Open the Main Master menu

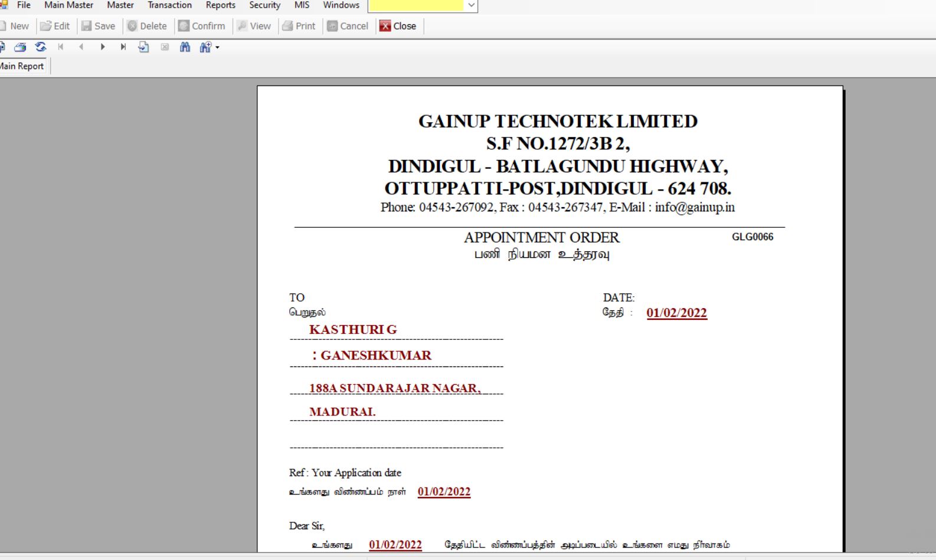click(x=68, y=5)
